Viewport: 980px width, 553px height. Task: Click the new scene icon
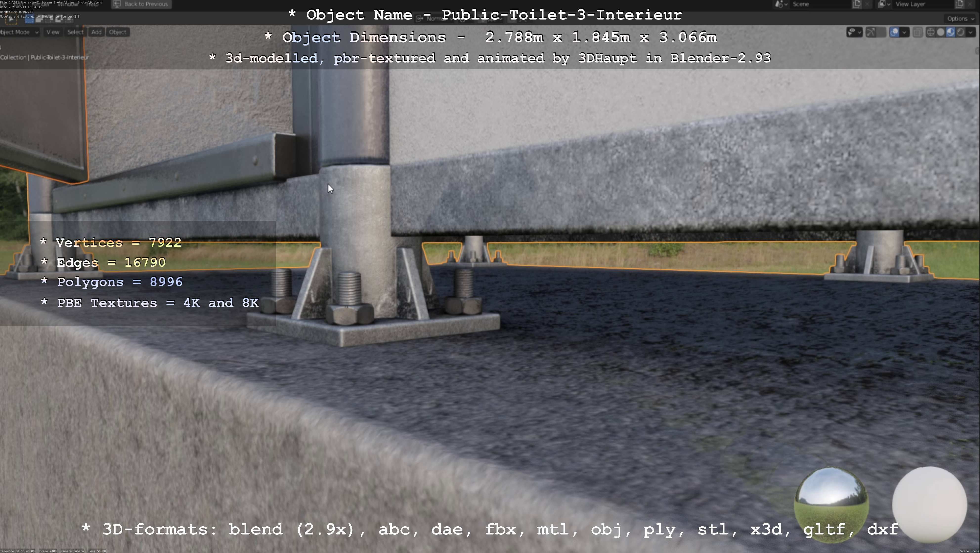pos(857,4)
